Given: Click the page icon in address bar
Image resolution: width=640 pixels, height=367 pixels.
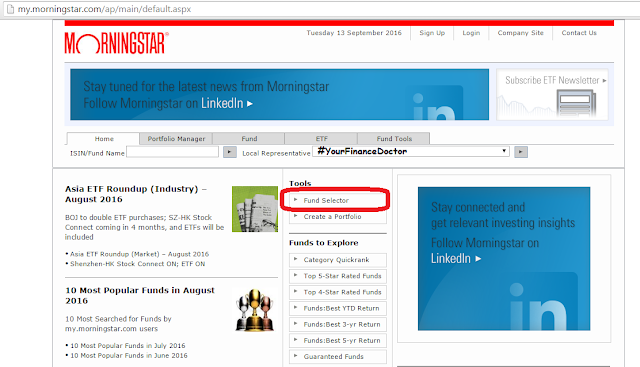Looking at the screenshot, I should [x=10, y=9].
